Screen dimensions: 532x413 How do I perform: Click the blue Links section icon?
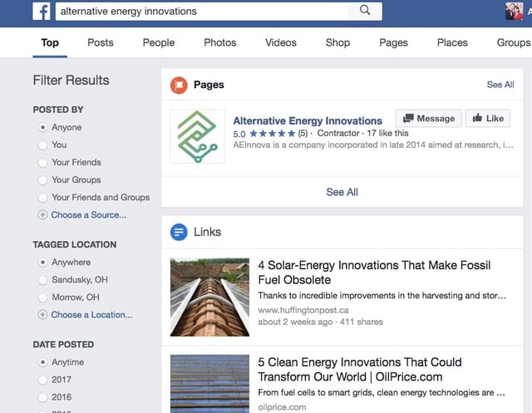click(179, 233)
